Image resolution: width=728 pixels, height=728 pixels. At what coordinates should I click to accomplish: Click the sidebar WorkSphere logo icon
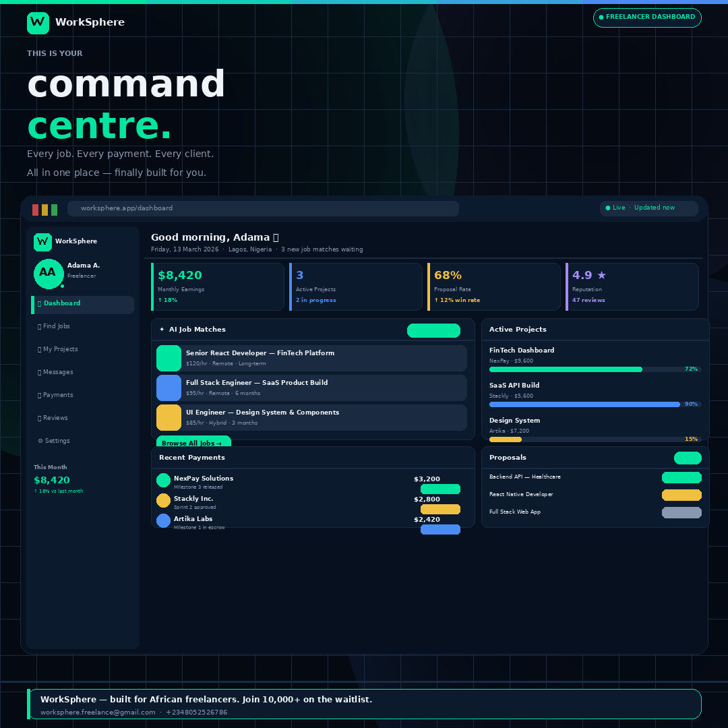(x=42, y=242)
